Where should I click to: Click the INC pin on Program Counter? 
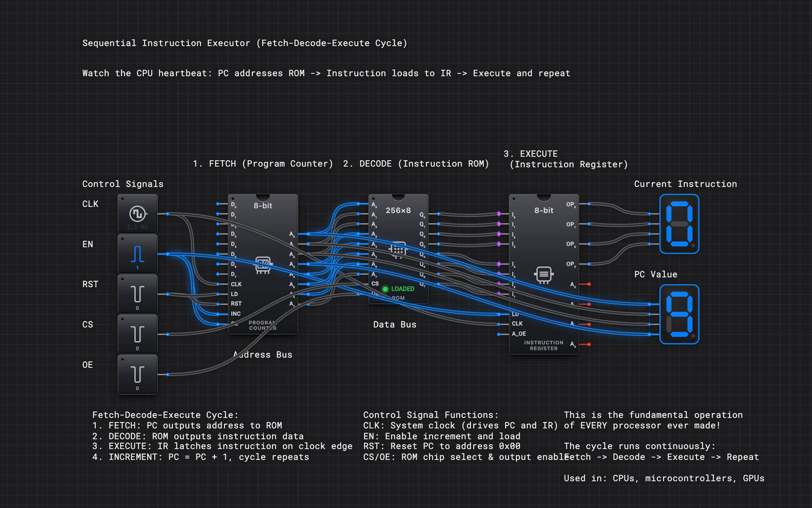[218, 314]
